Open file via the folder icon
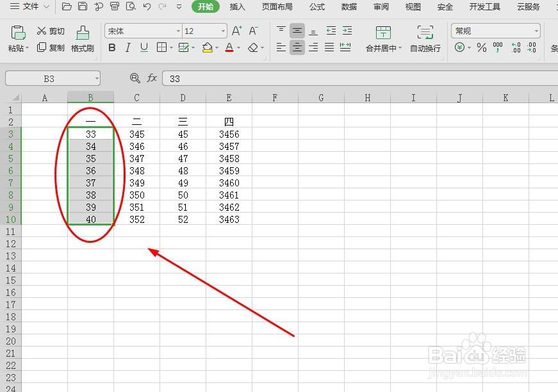This screenshot has height=392, width=558. tap(67, 6)
